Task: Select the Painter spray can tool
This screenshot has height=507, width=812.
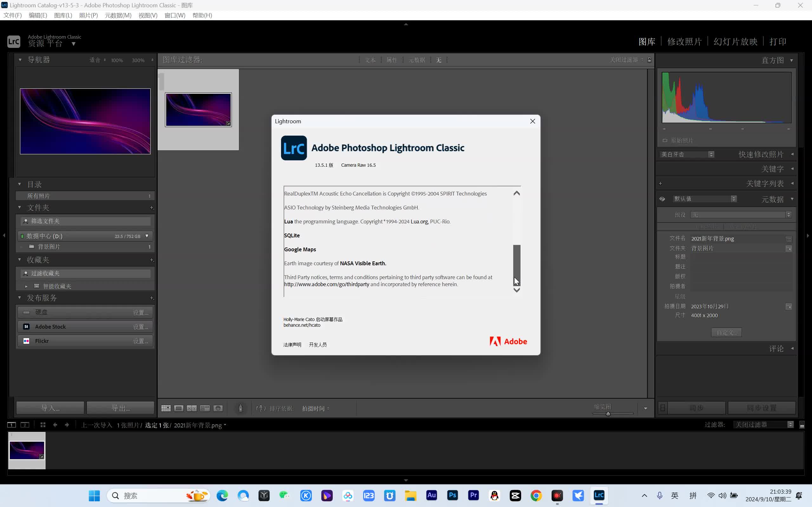Action: pos(240,408)
